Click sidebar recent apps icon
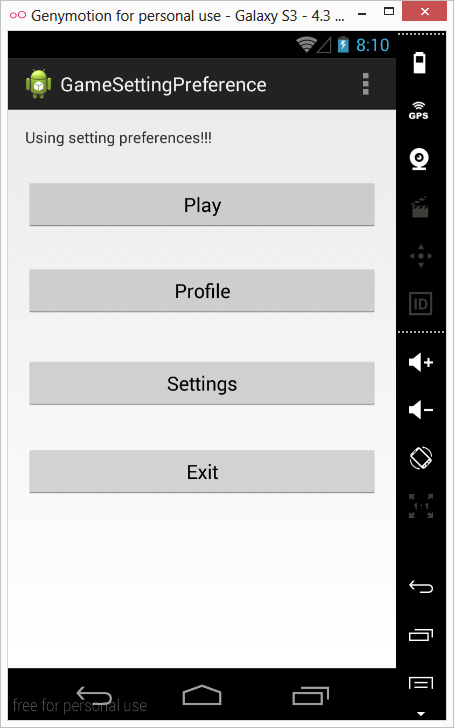Image resolution: width=454 pixels, height=728 pixels. click(x=421, y=635)
